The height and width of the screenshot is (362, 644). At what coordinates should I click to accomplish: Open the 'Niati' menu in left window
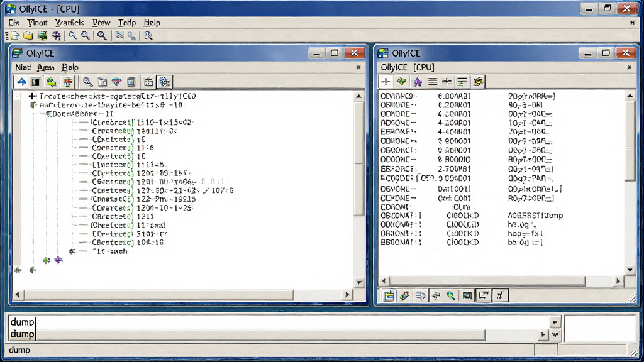tap(23, 67)
